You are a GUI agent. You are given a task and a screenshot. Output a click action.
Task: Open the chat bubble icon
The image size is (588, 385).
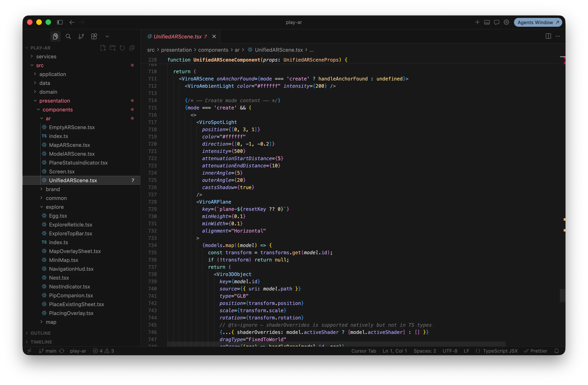pyautogui.click(x=497, y=22)
